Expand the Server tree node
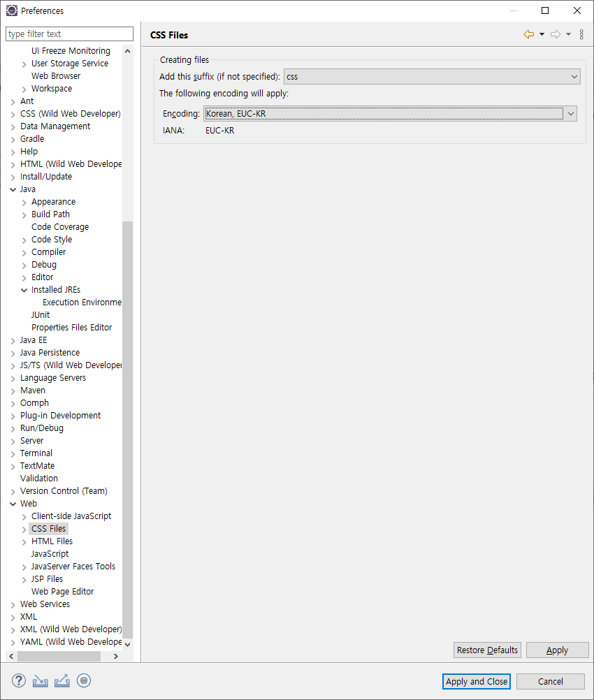Image resolution: width=594 pixels, height=700 pixels. coord(13,441)
